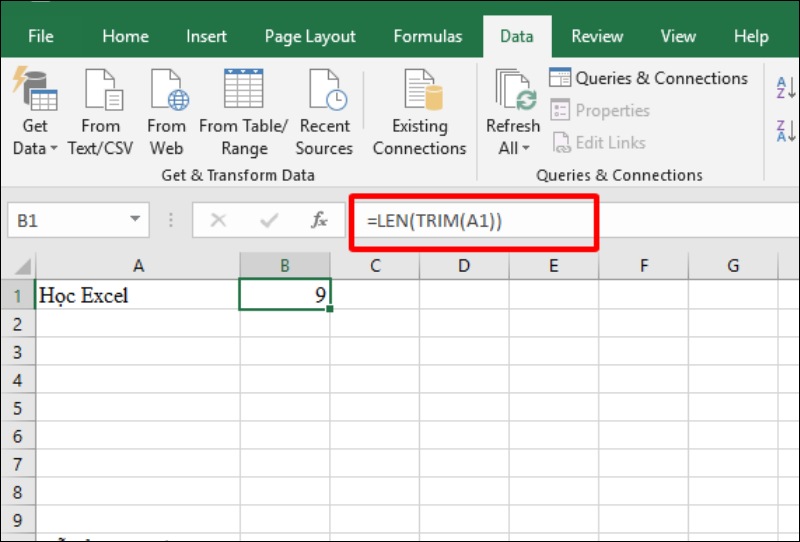Open Queries & Connections pane
Viewport: 800px width, 542px height.
tap(648, 78)
